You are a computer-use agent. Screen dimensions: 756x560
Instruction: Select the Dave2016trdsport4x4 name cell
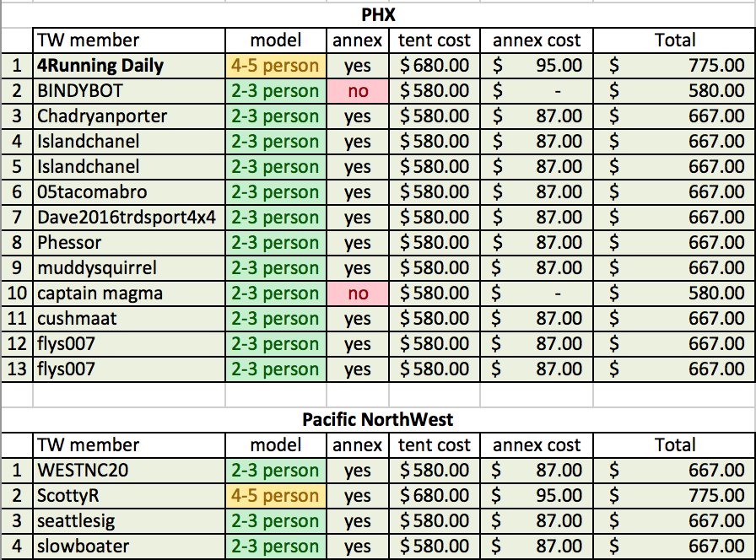pyautogui.click(x=129, y=218)
